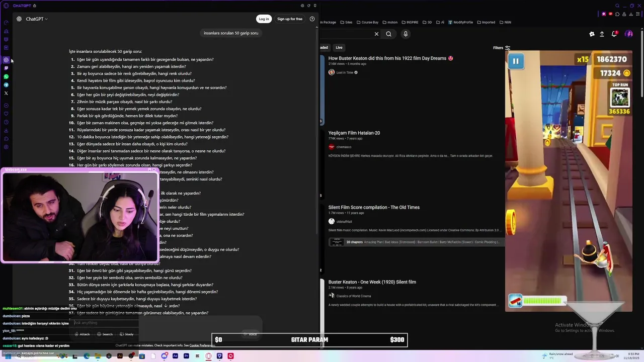Click the user prompt bubble 'insanlara sorulan 50 garip soru'
The image size is (644, 362).
tap(231, 33)
